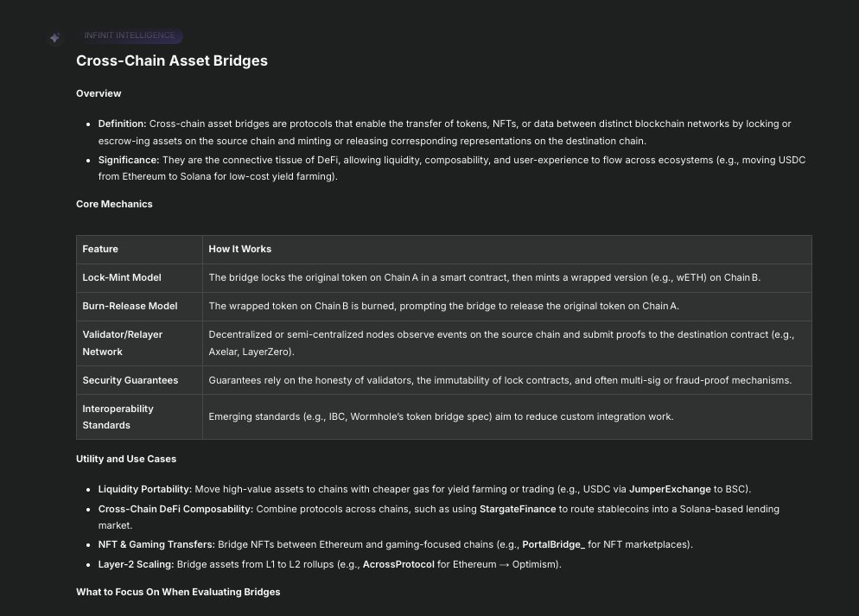This screenshot has height=616, width=859.
Task: Click the INFINIT INTELLIGENCE badge label
Action: pos(130,35)
